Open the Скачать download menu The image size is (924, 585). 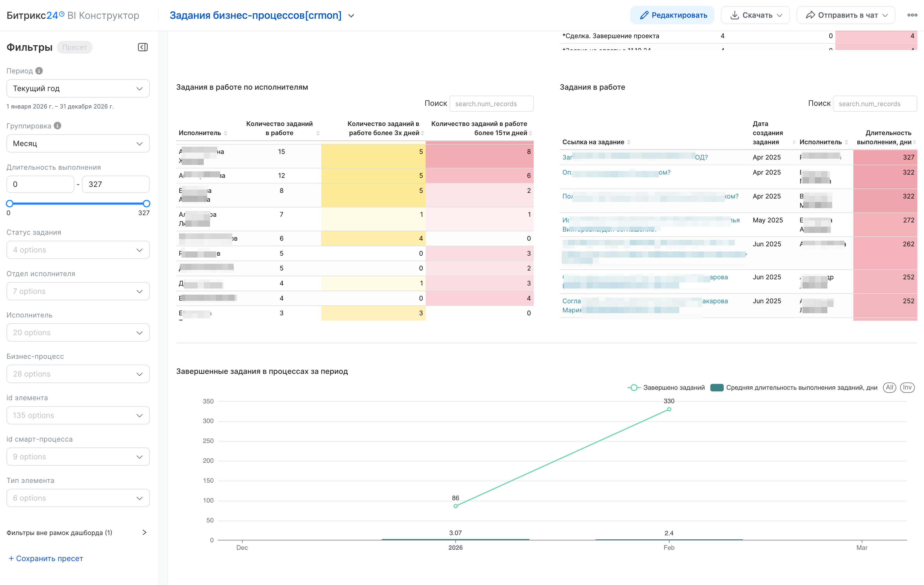pos(755,15)
